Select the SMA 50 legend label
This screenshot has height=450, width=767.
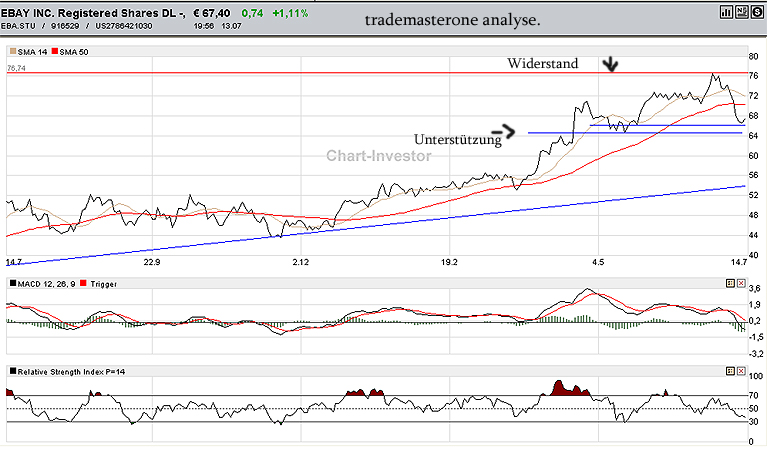[x=74, y=52]
